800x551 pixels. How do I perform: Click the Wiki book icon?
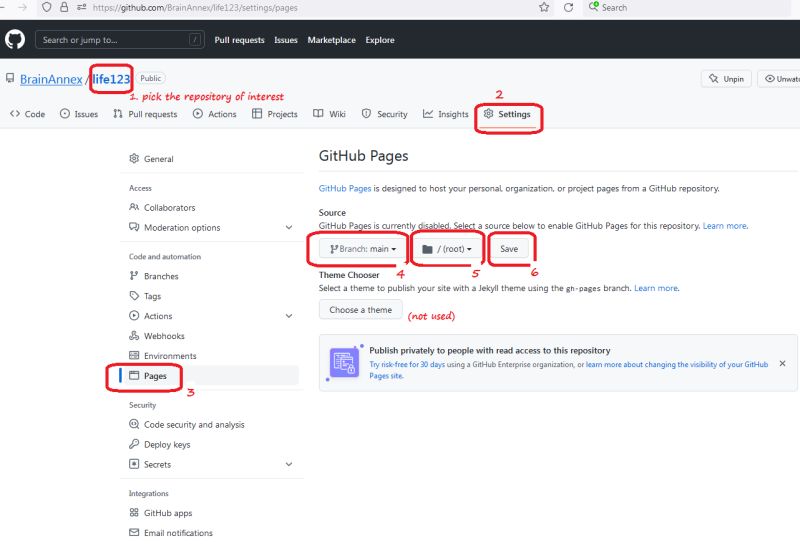point(318,113)
